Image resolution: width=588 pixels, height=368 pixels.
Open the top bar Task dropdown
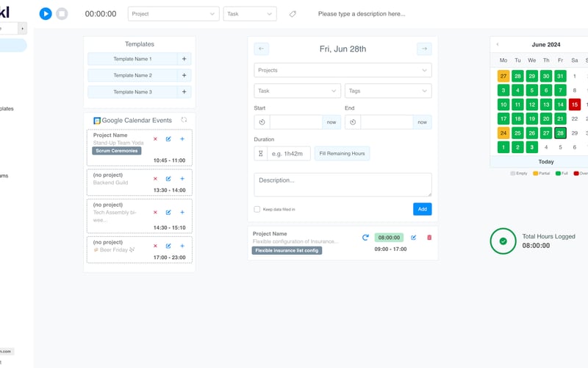click(x=250, y=14)
